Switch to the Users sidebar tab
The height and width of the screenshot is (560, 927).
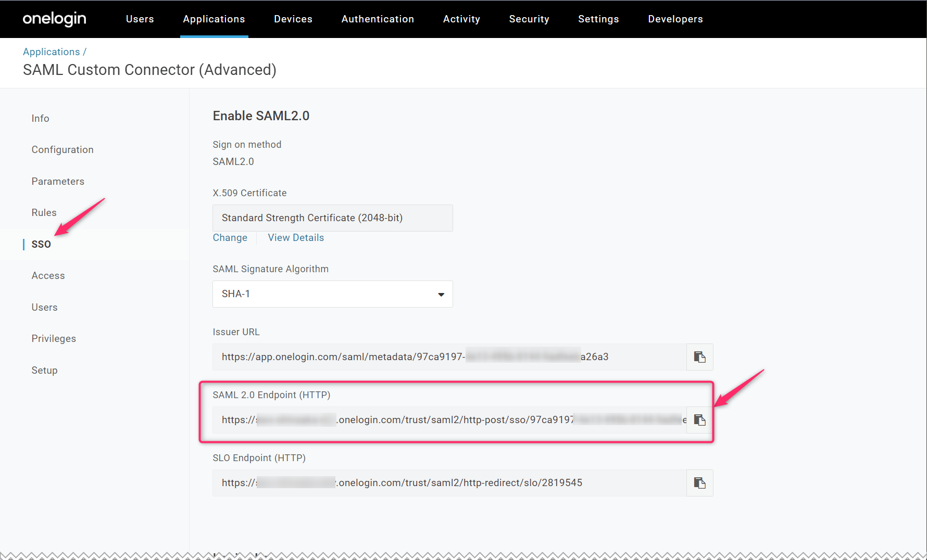[44, 307]
